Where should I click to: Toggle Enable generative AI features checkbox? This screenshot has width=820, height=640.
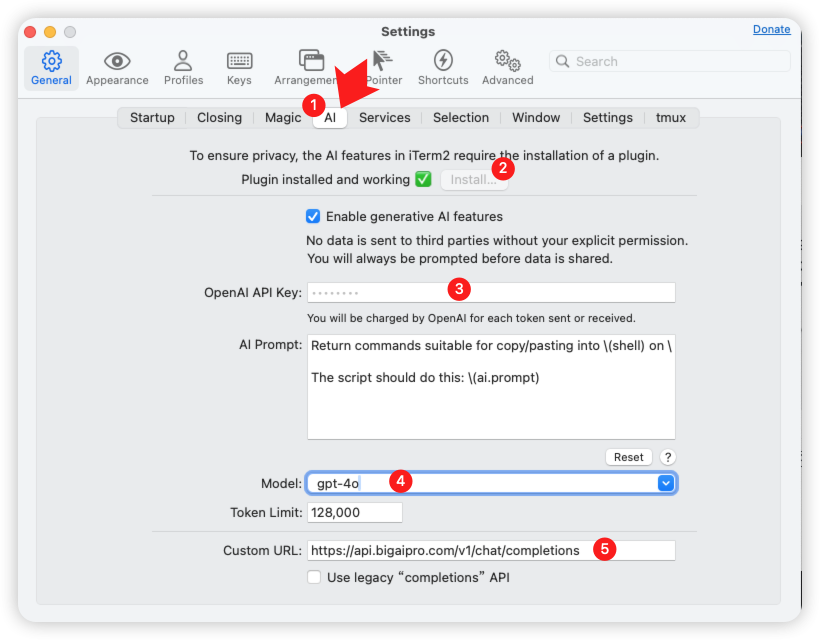[313, 216]
